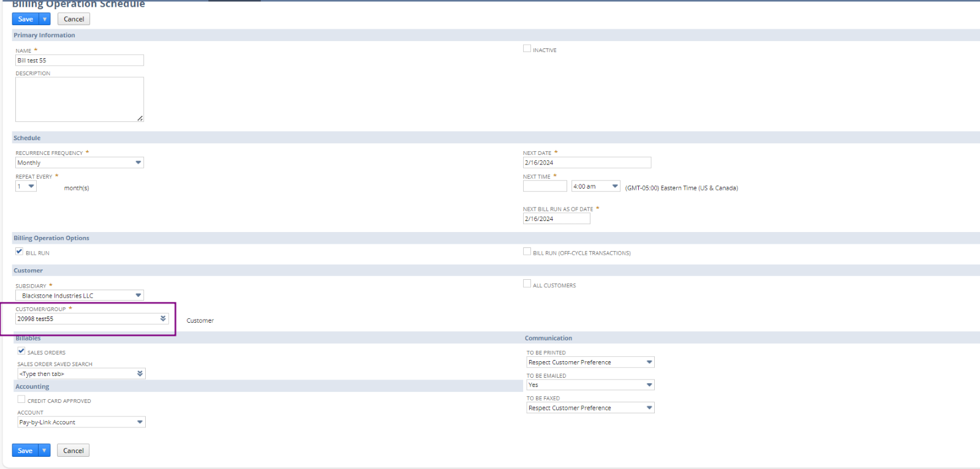Screen dimensions: 980x469
Task: Click the Name input field
Action: pos(79,61)
